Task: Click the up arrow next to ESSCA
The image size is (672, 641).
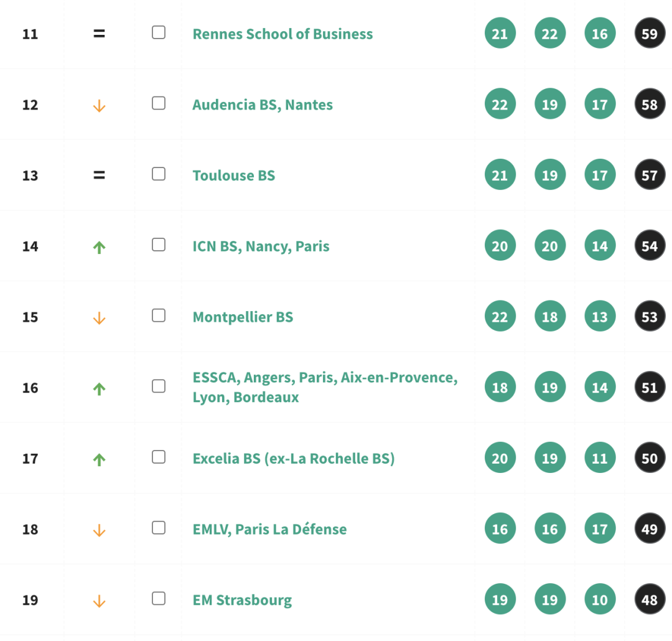Action: 99,389
